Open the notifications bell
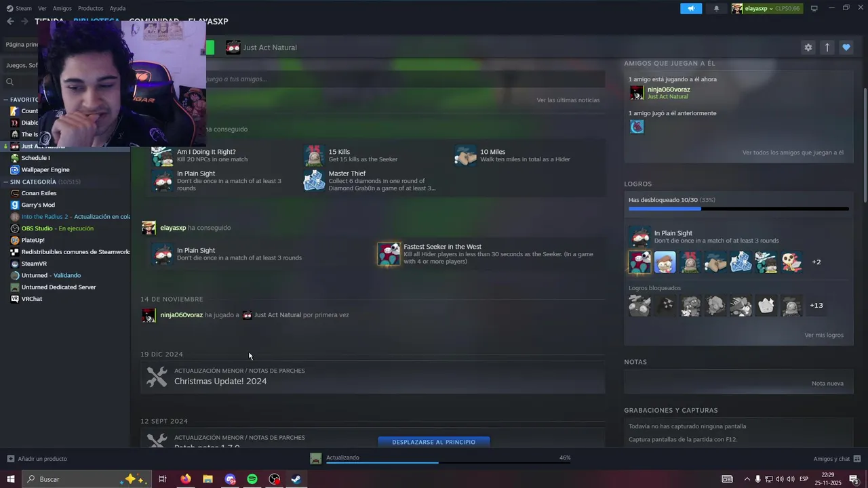This screenshot has width=868, height=488. (717, 8)
